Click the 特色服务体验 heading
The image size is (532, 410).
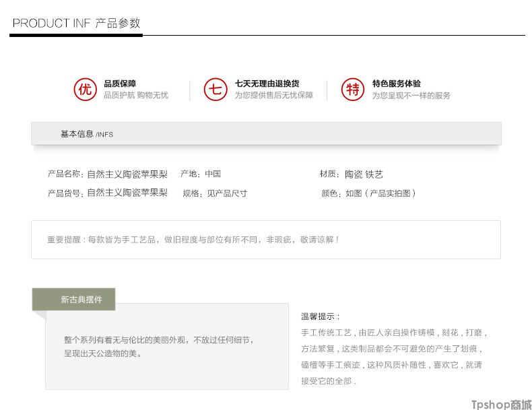pyautogui.click(x=397, y=84)
